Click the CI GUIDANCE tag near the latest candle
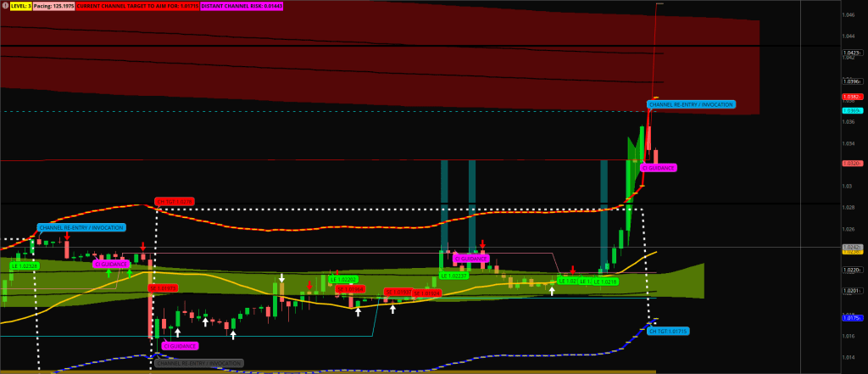868x374 pixels. [x=658, y=168]
